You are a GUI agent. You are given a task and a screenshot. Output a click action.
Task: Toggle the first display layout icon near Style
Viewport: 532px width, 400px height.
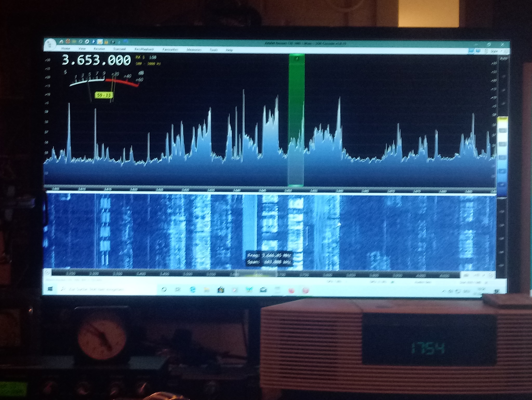coord(471,51)
